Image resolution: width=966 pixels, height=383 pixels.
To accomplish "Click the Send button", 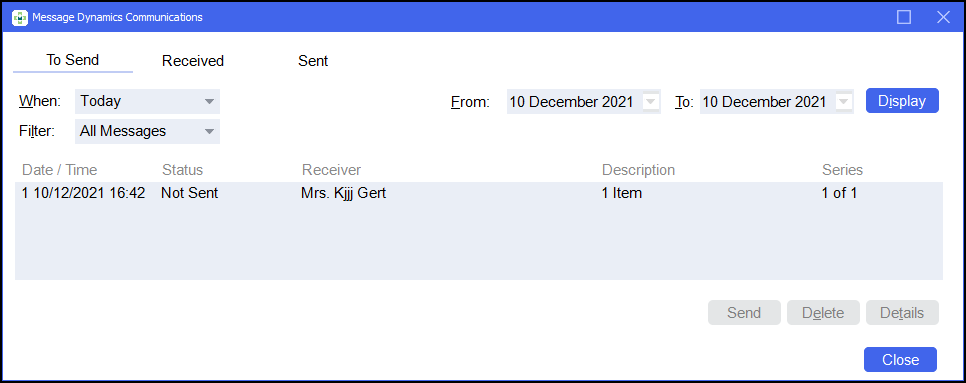I will tap(744, 313).
